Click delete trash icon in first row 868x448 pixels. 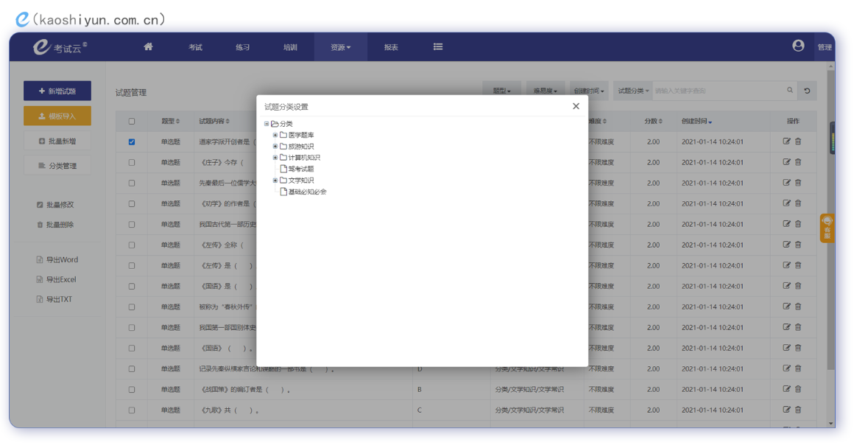coord(798,141)
